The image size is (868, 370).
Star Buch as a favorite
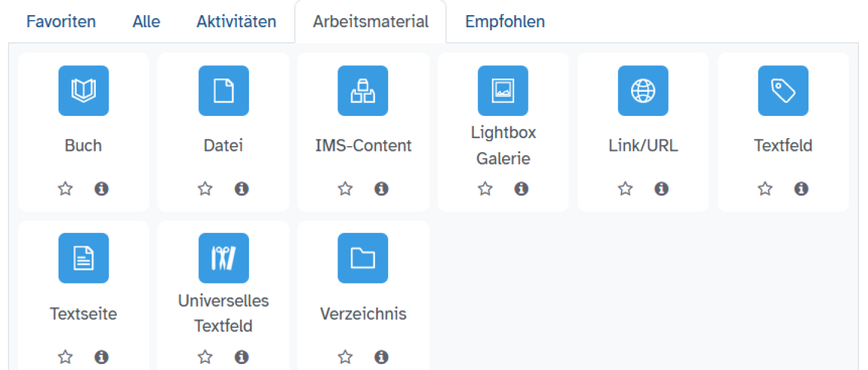point(65,188)
